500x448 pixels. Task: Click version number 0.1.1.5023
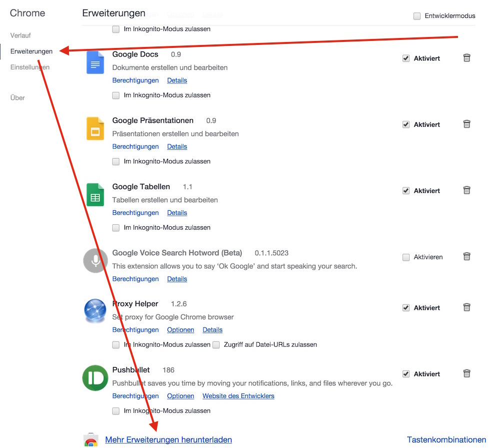tap(271, 253)
